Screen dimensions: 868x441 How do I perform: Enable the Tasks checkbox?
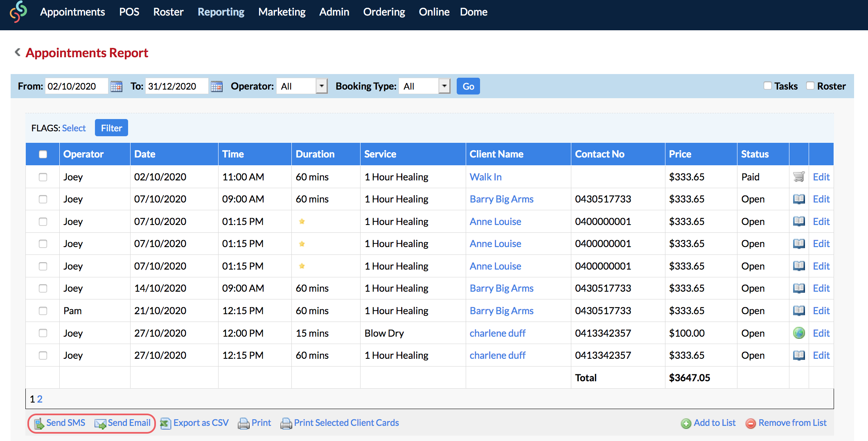(x=767, y=85)
